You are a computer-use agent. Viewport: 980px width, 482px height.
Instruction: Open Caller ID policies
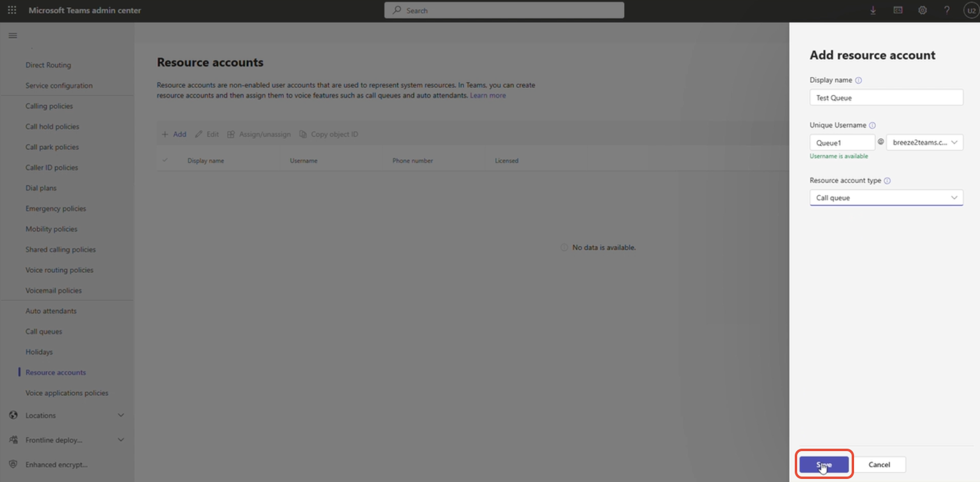coord(51,168)
